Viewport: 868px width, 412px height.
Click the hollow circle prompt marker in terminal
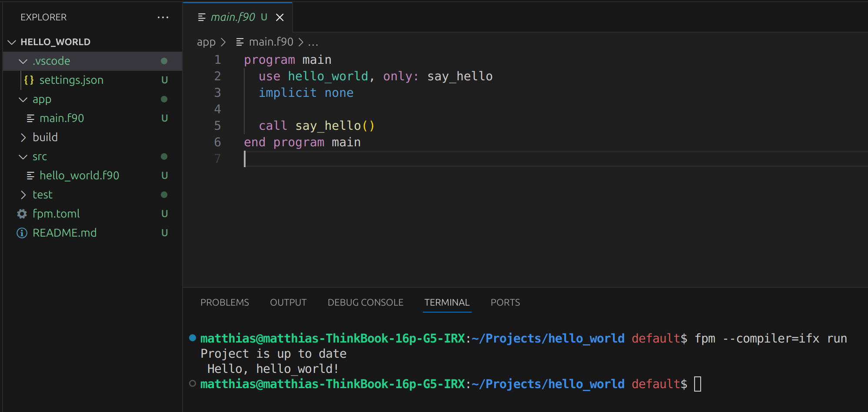193,383
